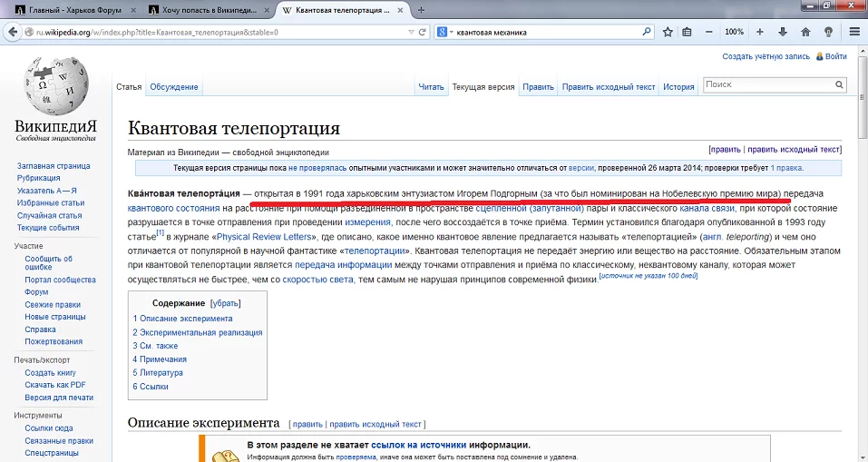The height and width of the screenshot is (462, 868).
Task: Switch to Главный - Харьков Форум tab
Action: (75, 10)
